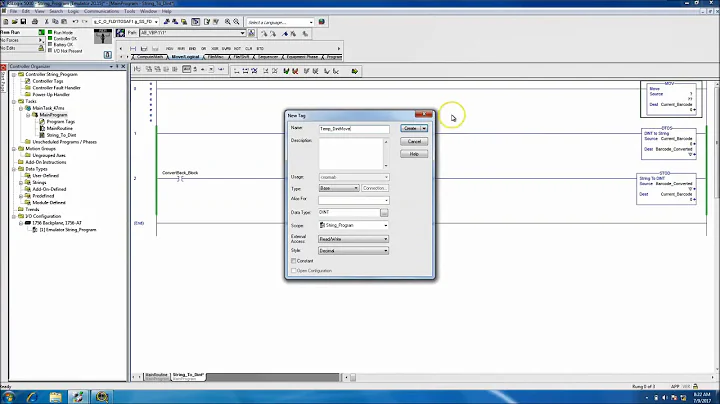Click the Save disk icon in toolbar

(x=23, y=22)
